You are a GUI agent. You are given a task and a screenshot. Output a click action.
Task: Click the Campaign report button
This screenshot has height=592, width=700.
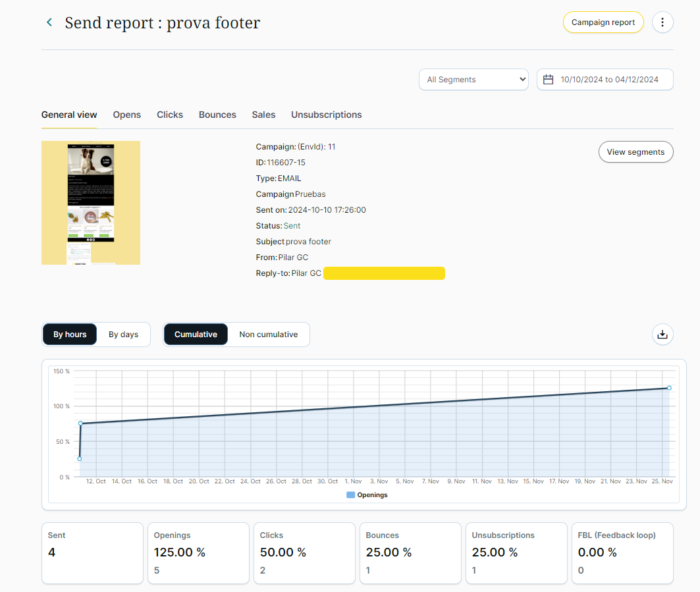[603, 22]
